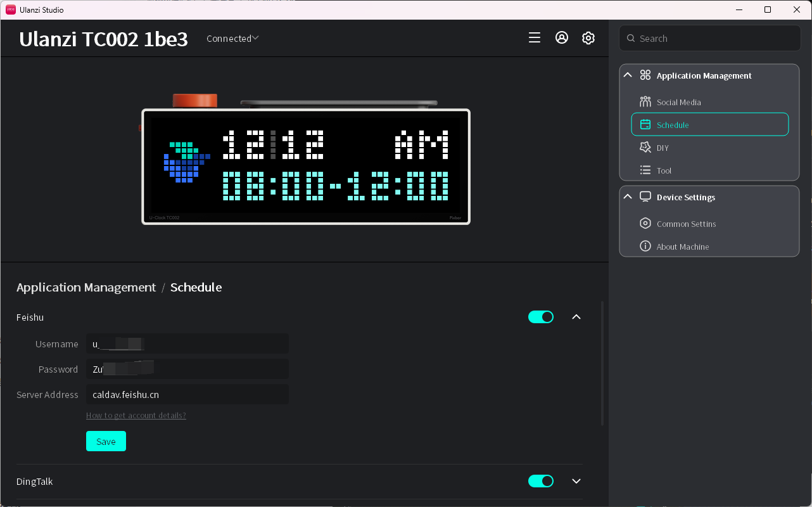Click the Schedule breadcrumb text
The width and height of the screenshot is (812, 507).
click(x=196, y=288)
